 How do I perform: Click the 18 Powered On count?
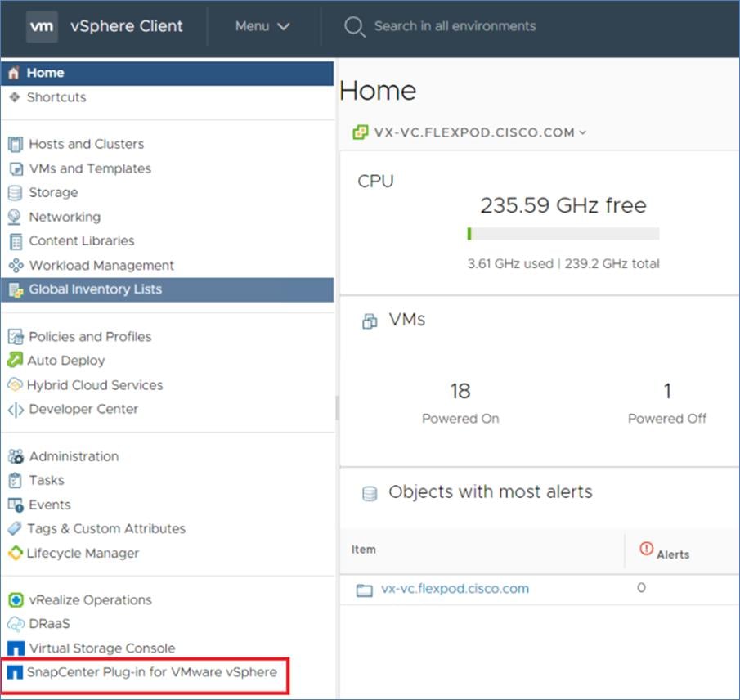pyautogui.click(x=460, y=392)
